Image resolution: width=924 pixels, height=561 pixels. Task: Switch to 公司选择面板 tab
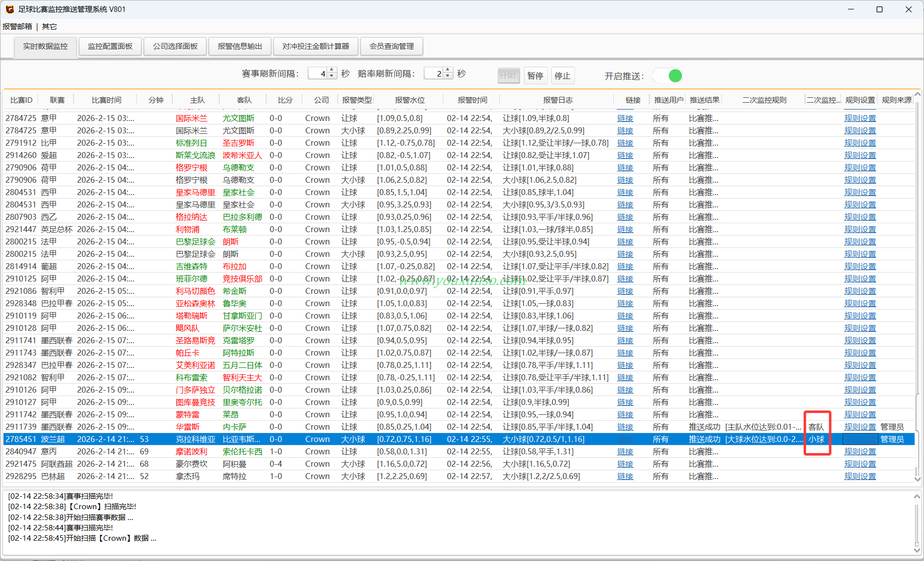[175, 46]
